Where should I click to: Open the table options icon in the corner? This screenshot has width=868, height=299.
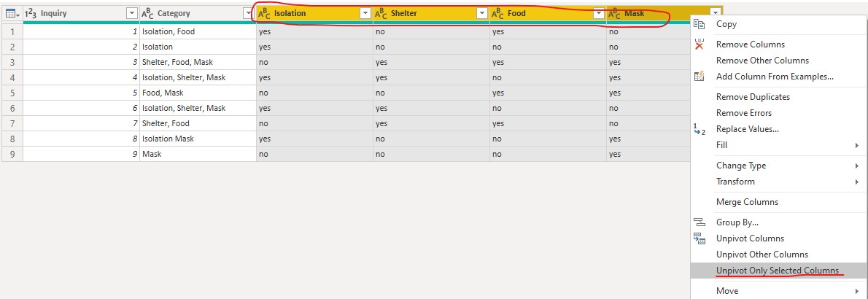click(x=12, y=14)
